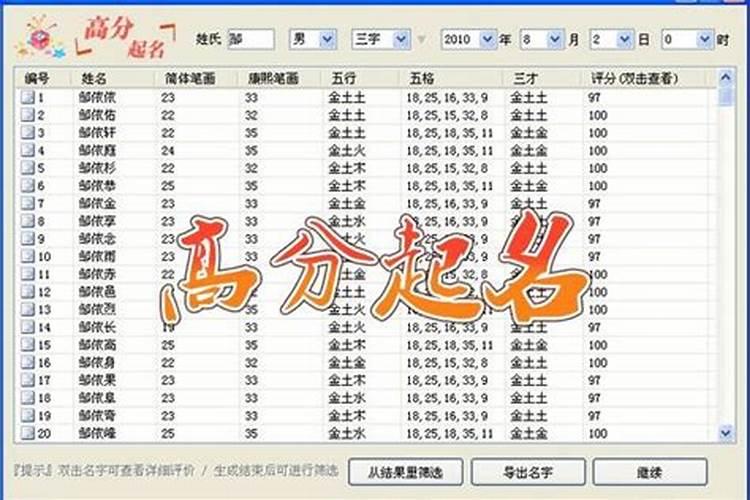This screenshot has width=750, height=500.
Task: Select the name in row 7 ending in 金
Action: pyautogui.click(x=97, y=203)
